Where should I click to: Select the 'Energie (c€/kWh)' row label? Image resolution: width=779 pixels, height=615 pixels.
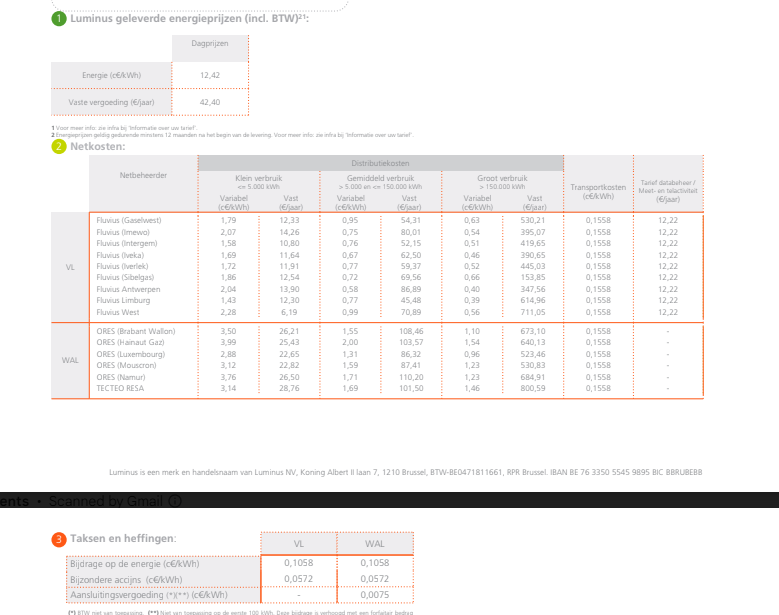[x=111, y=75]
